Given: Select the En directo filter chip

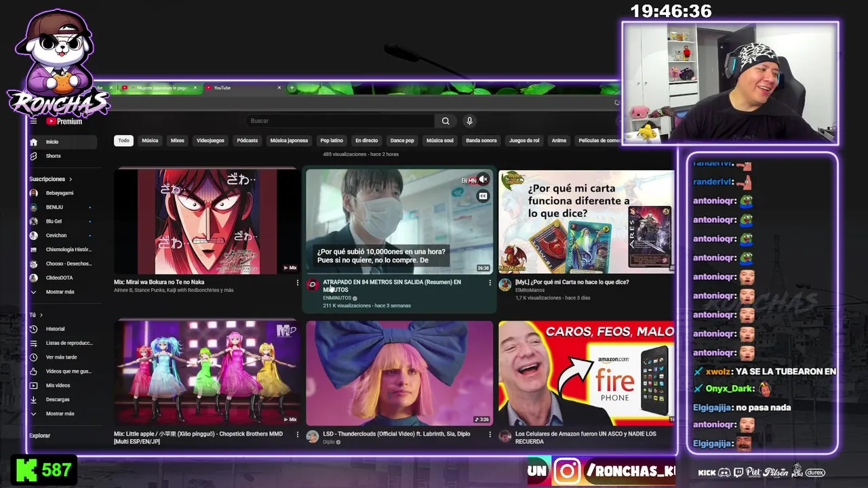Looking at the screenshot, I should coord(366,140).
